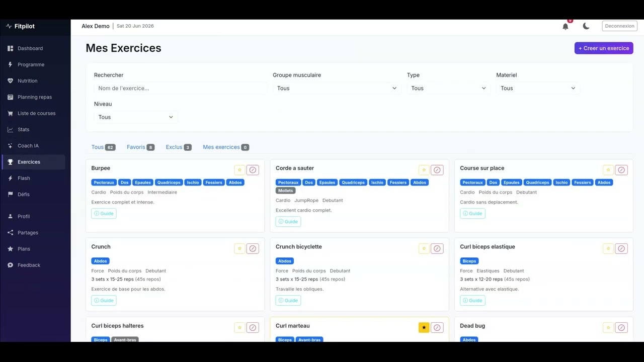The image size is (644, 362).
Task: Open Feedback in the sidebar
Action: click(x=33, y=265)
